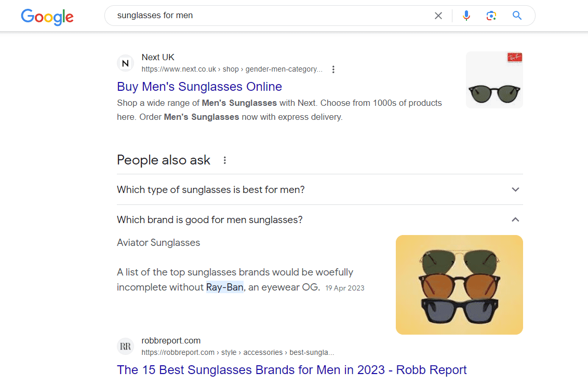Click the robbreport.com breadcrumb URL
588x386 pixels.
pos(237,353)
